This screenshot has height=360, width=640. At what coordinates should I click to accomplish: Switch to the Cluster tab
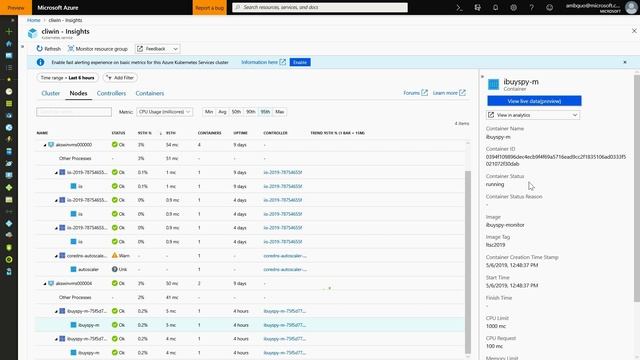[x=51, y=93]
